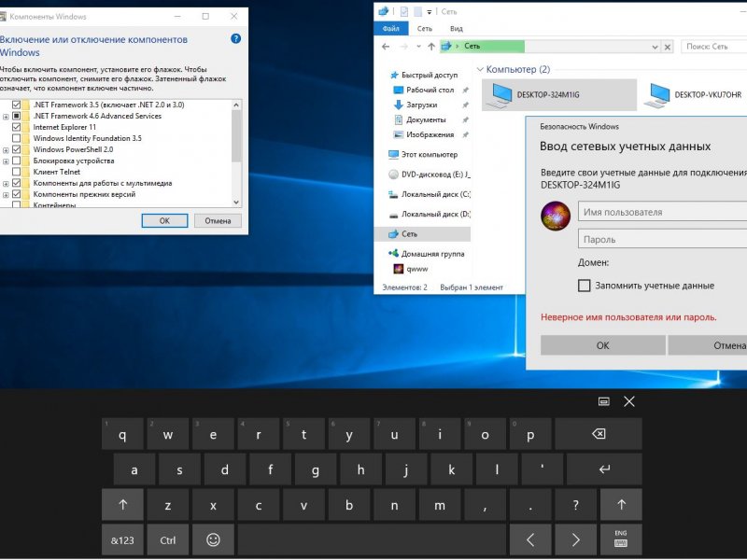Switch to the Сеть ribbon tab
Image resolution: width=747 pixels, height=560 pixels.
[425, 29]
